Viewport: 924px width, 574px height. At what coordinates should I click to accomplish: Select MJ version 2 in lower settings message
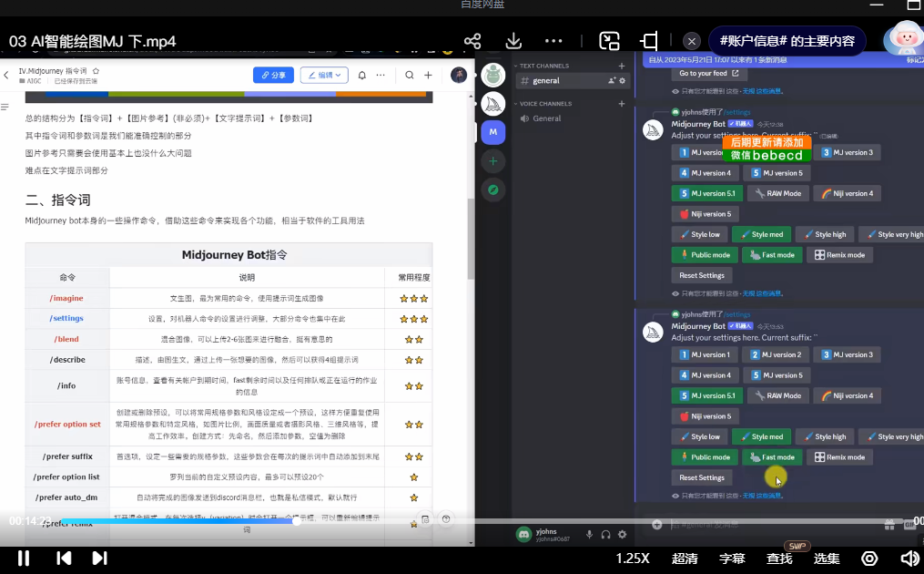(x=775, y=355)
